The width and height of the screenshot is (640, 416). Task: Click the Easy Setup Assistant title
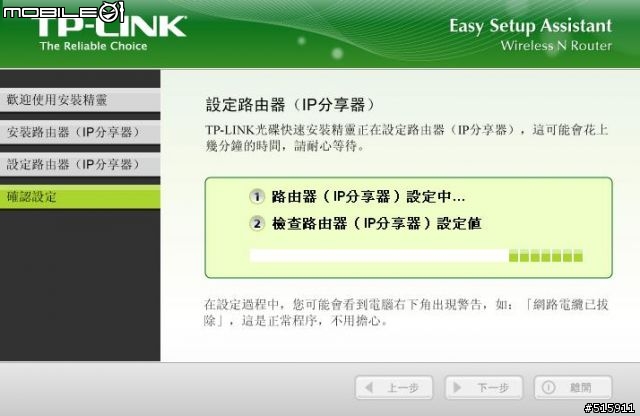pyautogui.click(x=530, y=26)
